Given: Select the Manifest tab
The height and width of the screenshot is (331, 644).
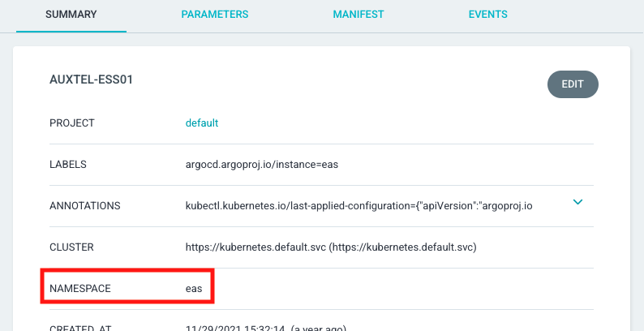Looking at the screenshot, I should click(358, 15).
